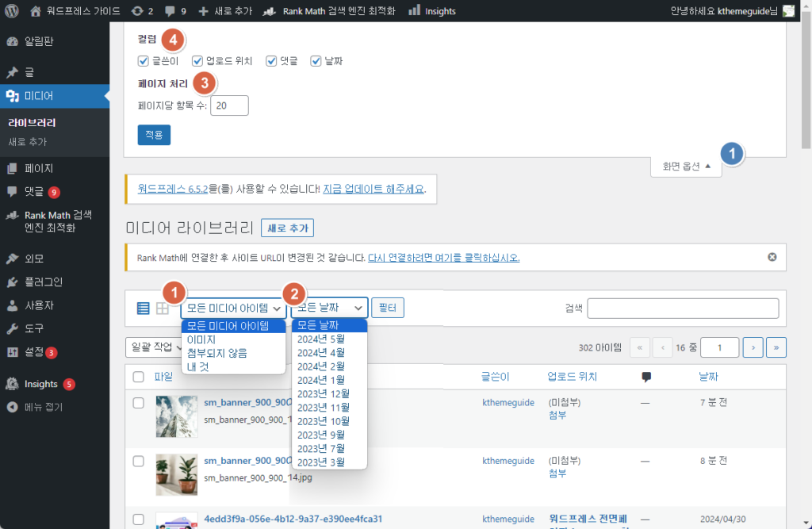Focus the current page number field
812x529 pixels.
click(719, 347)
